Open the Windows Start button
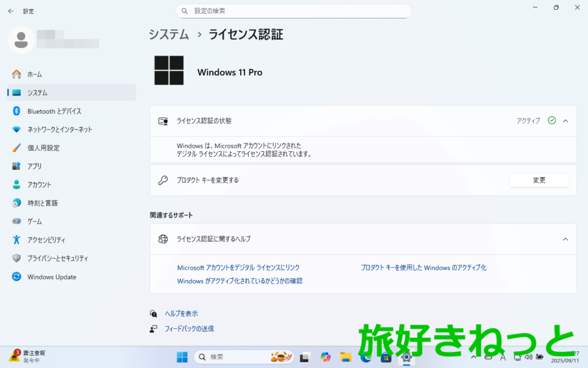Image resolution: width=588 pixels, height=368 pixels. (182, 357)
